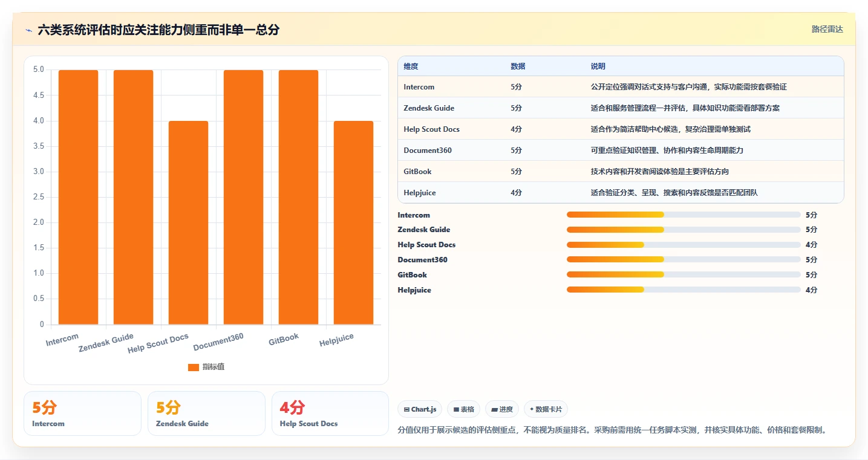
Task: Click the Document360 x-axis label
Action: coord(218,342)
